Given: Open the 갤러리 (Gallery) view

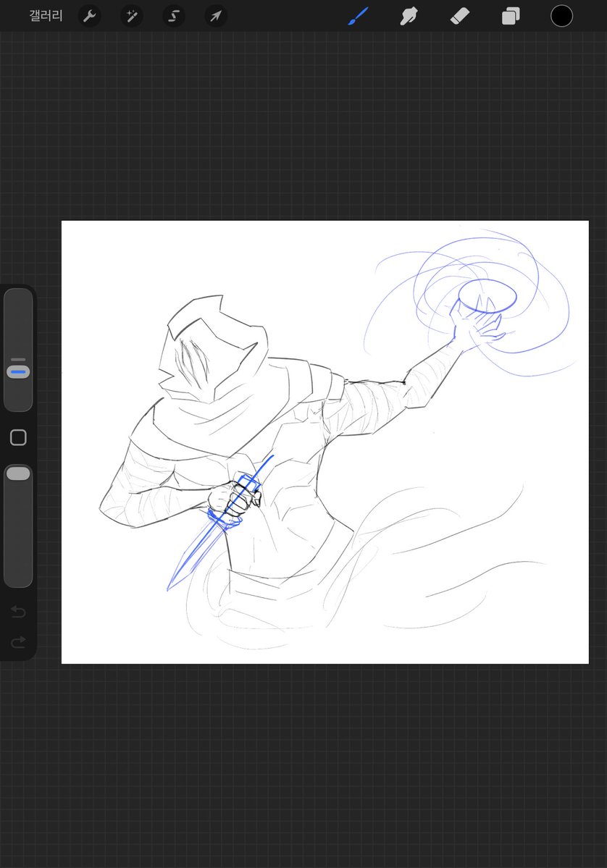Looking at the screenshot, I should tap(46, 15).
